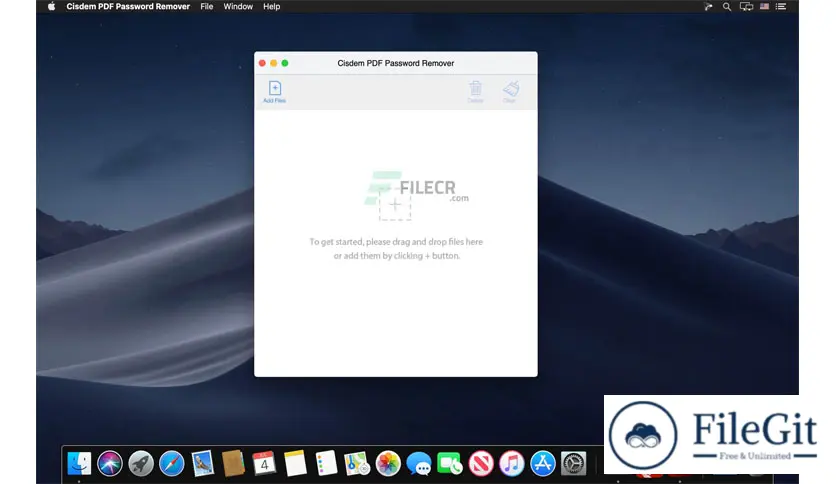Open the Contacts book icon in Dock

point(233,463)
